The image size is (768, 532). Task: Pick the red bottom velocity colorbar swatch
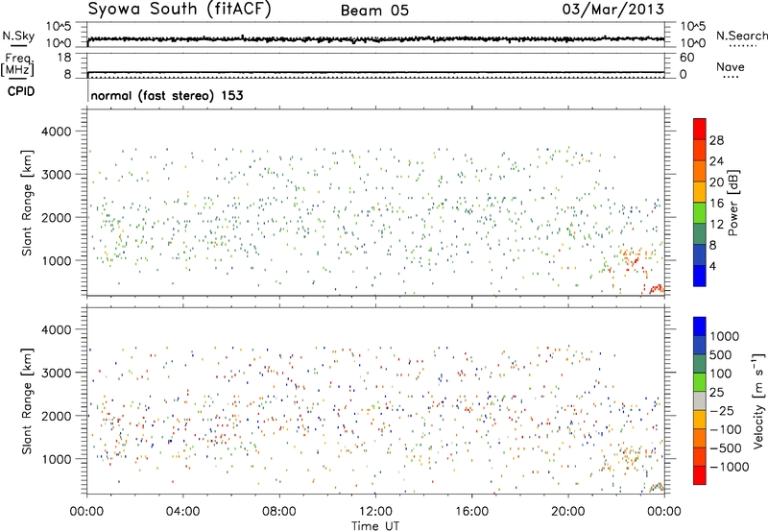[x=700, y=475]
